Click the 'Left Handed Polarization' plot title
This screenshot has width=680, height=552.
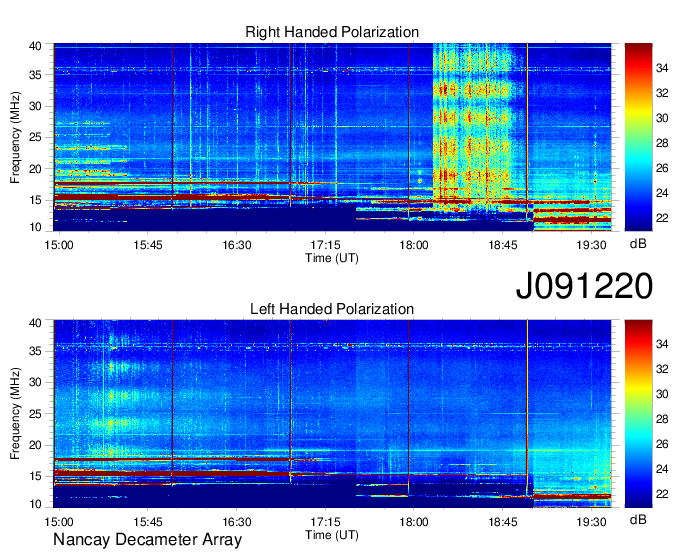click(x=332, y=309)
